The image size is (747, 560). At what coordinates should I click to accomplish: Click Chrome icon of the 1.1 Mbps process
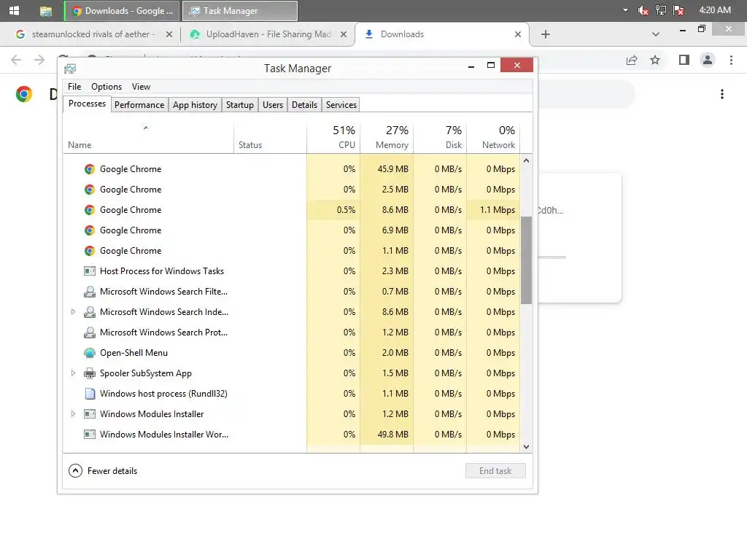pos(90,210)
